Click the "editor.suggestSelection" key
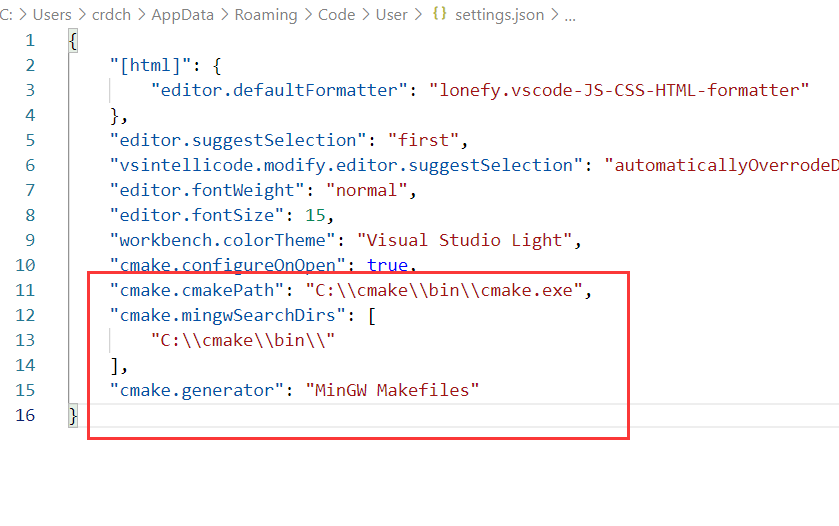 (x=238, y=140)
